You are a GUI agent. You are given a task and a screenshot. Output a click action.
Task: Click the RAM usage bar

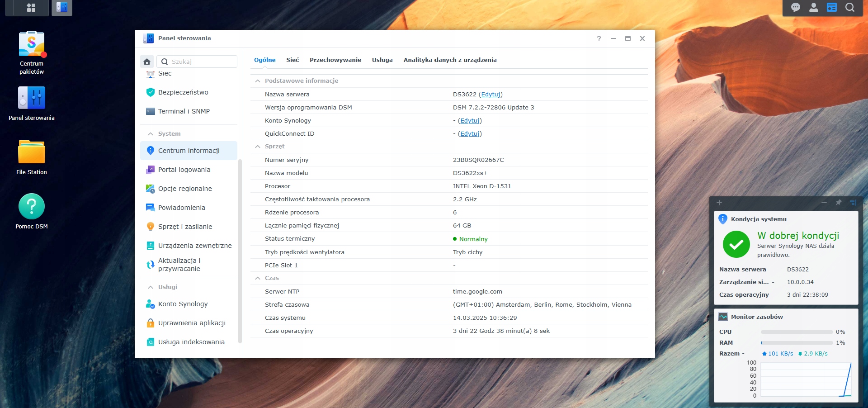[x=797, y=343]
